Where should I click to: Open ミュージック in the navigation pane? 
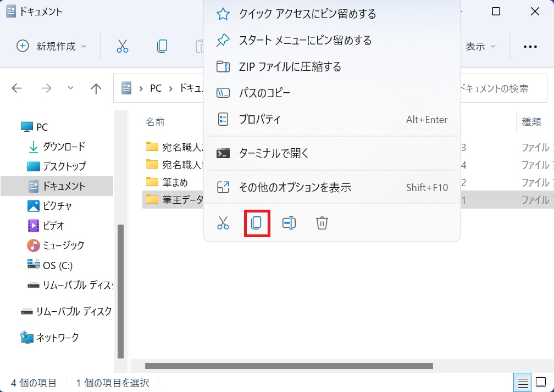point(56,245)
